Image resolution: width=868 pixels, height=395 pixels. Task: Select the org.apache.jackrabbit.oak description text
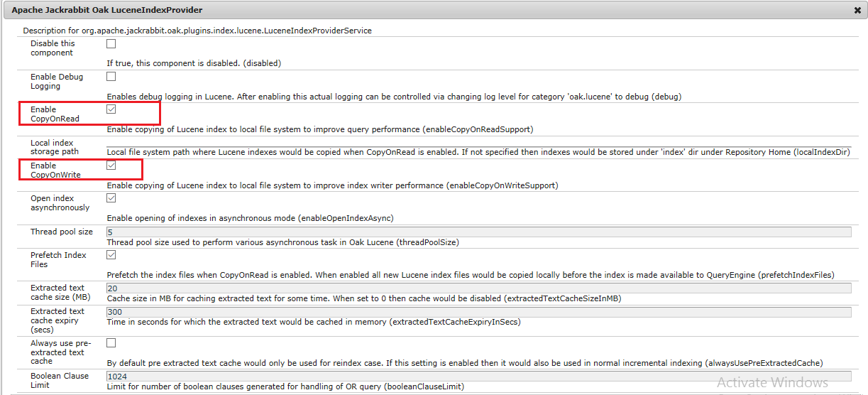197,31
